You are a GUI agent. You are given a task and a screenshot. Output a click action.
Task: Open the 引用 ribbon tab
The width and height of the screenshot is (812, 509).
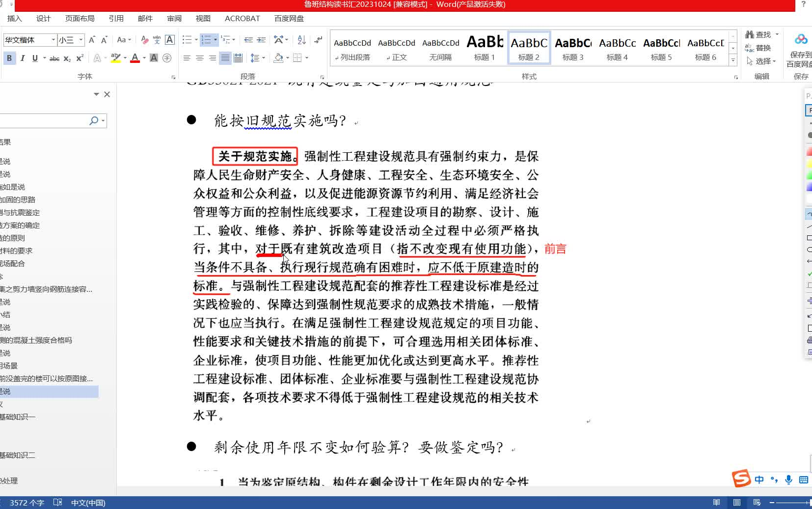click(116, 18)
